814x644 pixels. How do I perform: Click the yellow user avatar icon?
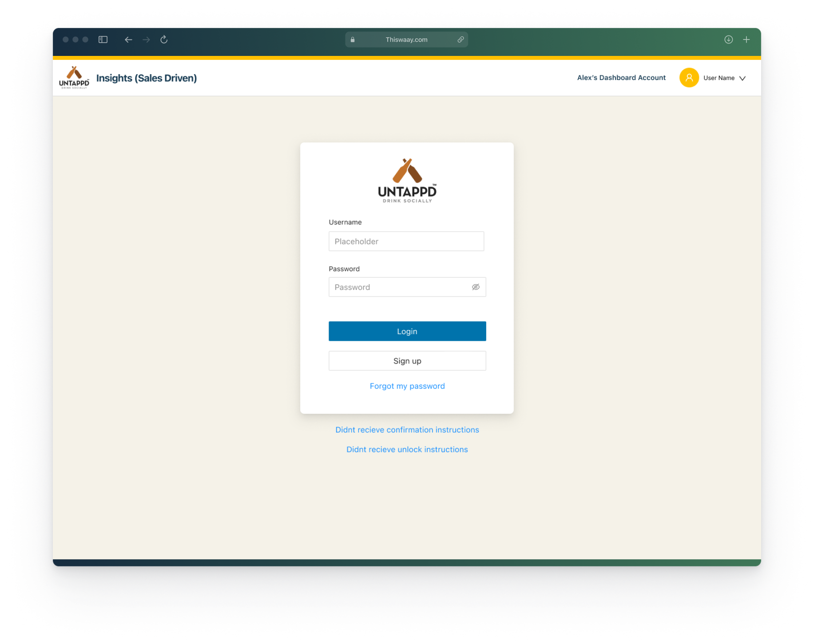(x=689, y=78)
